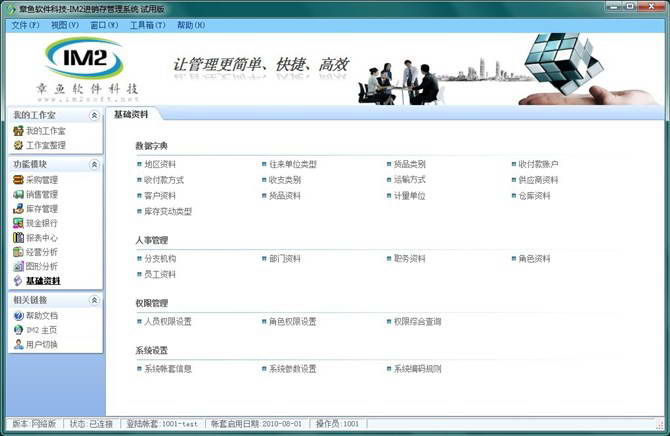670x436 pixels.
Task: Open the 帮助(H) menu
Action: coord(191,25)
